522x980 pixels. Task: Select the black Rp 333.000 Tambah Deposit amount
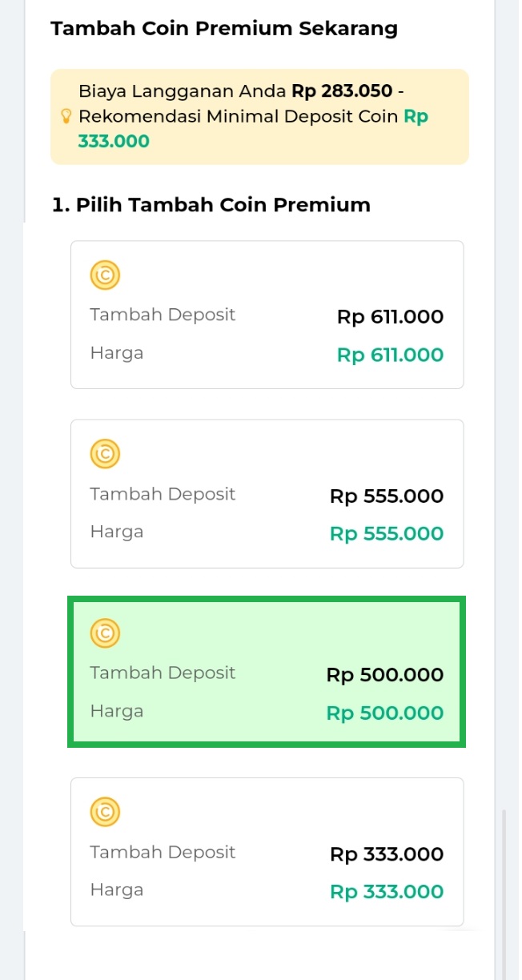coord(387,854)
